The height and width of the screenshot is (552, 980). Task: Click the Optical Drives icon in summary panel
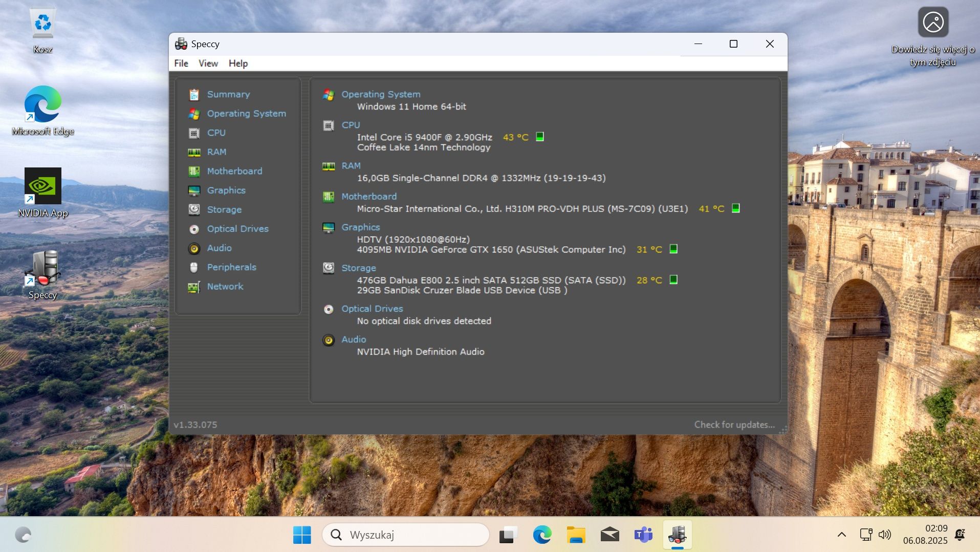329,309
